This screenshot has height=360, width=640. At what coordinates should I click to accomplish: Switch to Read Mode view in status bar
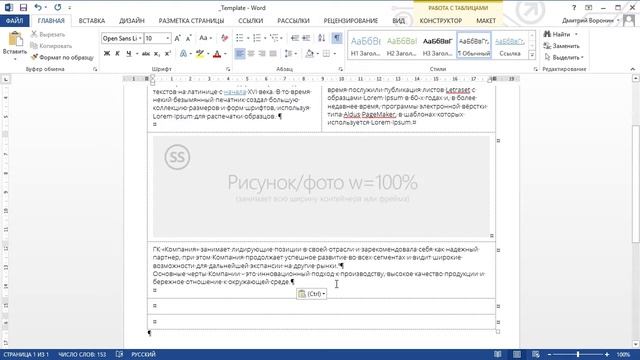pyautogui.click(x=498, y=355)
